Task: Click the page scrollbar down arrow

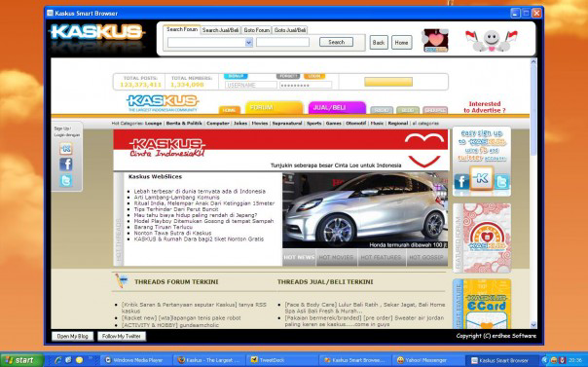Action: pyautogui.click(x=533, y=325)
